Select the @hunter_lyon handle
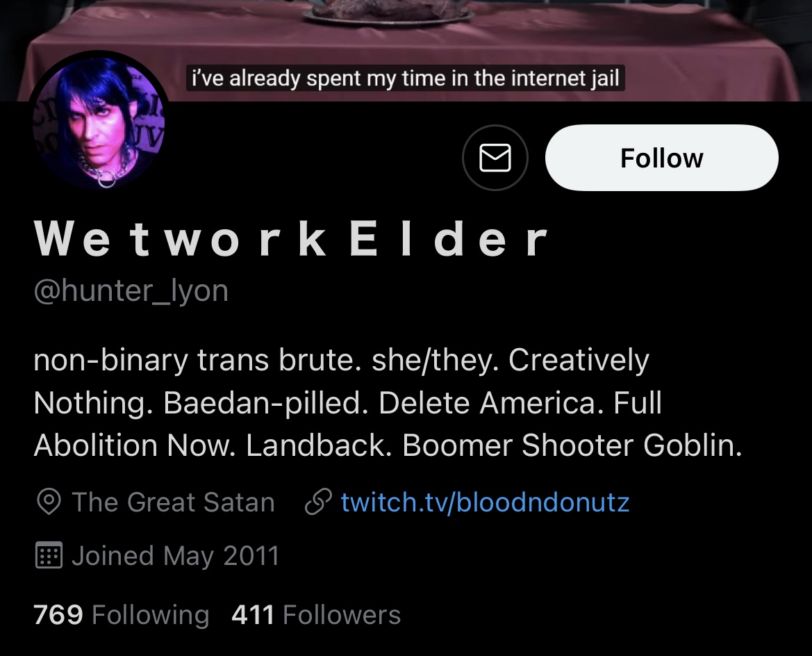This screenshot has width=812, height=656. pyautogui.click(x=131, y=290)
